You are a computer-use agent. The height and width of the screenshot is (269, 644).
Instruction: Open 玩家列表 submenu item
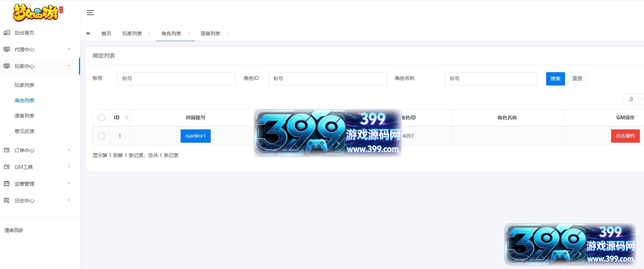pyautogui.click(x=24, y=85)
